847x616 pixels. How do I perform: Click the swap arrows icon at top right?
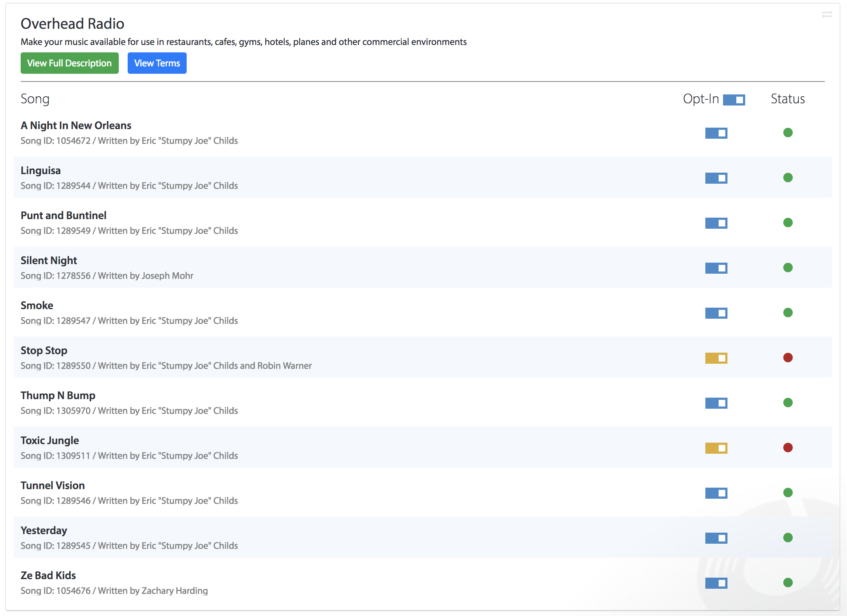(827, 14)
